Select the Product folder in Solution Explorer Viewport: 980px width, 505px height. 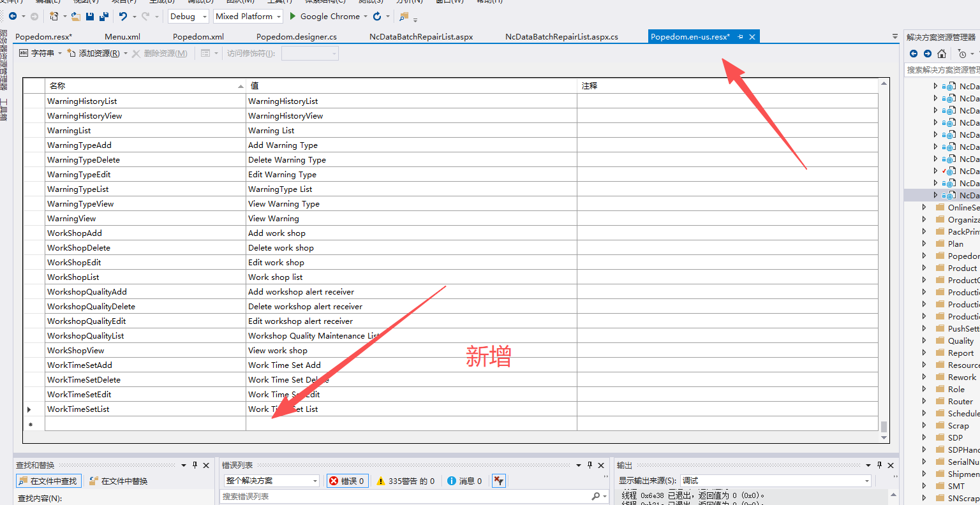(x=962, y=268)
